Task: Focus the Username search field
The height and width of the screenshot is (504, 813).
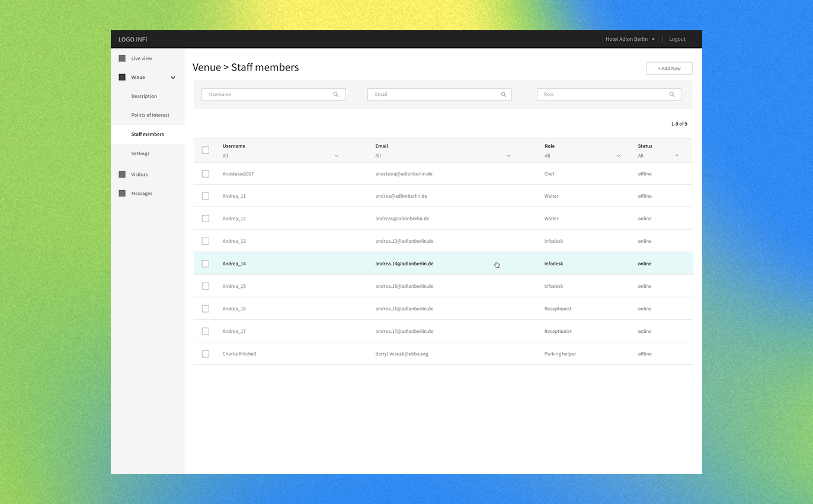Action: pos(273,94)
